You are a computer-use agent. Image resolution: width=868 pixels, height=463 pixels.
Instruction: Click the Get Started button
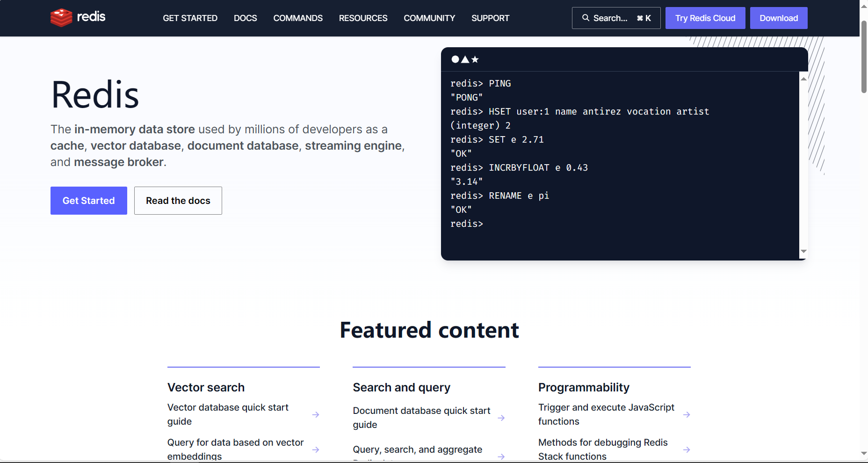click(x=89, y=201)
